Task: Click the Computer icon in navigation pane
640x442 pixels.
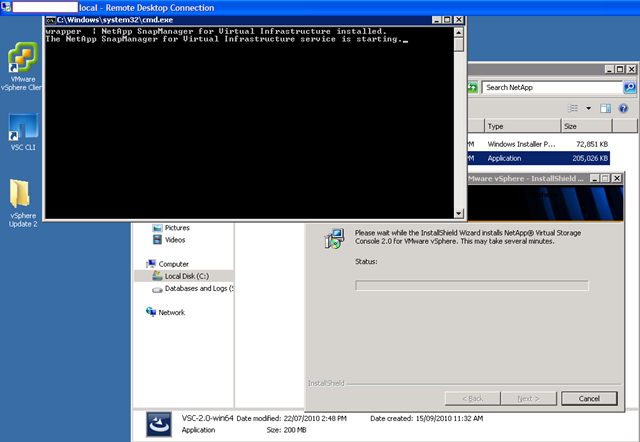Action: pos(151,264)
